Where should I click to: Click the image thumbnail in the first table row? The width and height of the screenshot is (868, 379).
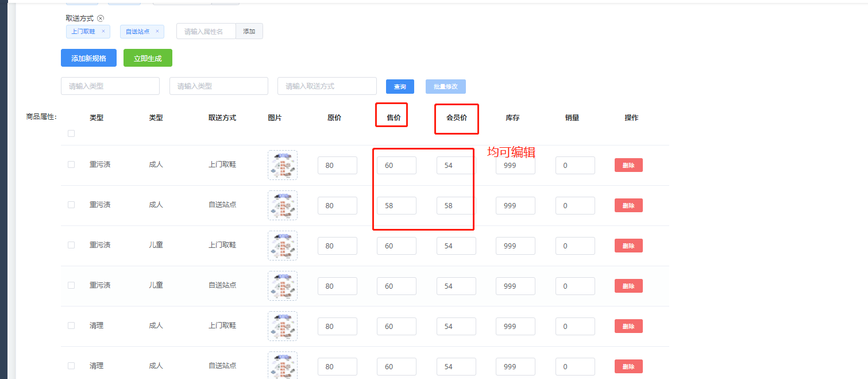click(x=283, y=165)
